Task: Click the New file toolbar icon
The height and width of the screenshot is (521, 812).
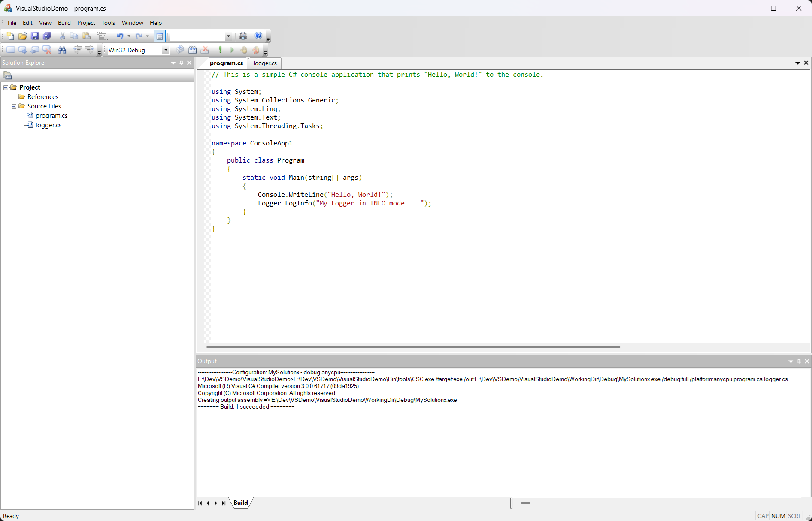Action: coord(11,36)
